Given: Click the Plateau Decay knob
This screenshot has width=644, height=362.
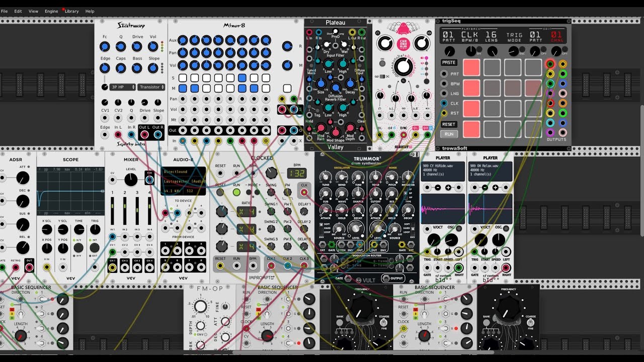Looking at the screenshot, I should point(350,83).
